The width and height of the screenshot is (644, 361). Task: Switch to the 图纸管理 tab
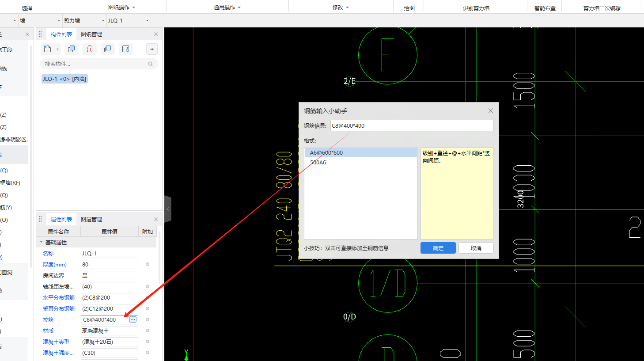[91, 34]
